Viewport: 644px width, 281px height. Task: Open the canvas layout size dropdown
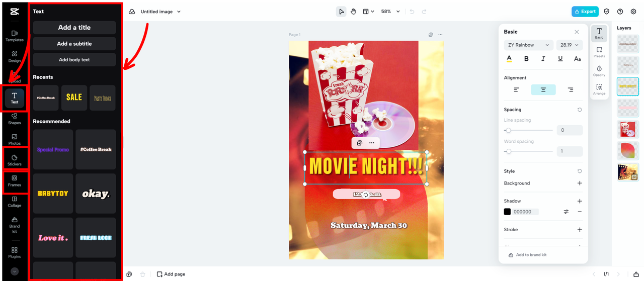pos(369,12)
